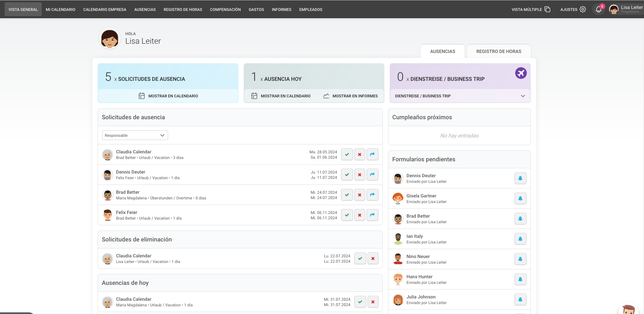Reject Claudia Calendar's deletion request 22.07.2024
The height and width of the screenshot is (314, 644).
[x=373, y=258]
